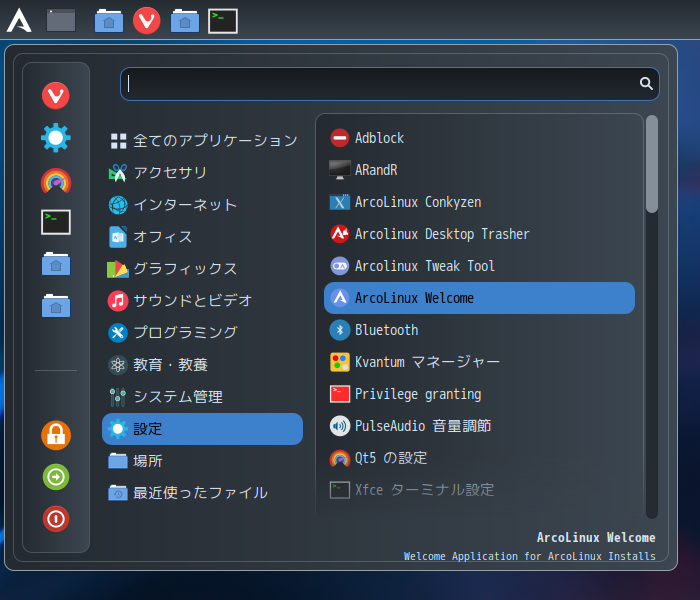Open second home folder launcher in panel
The height and width of the screenshot is (600, 700).
[x=185, y=21]
